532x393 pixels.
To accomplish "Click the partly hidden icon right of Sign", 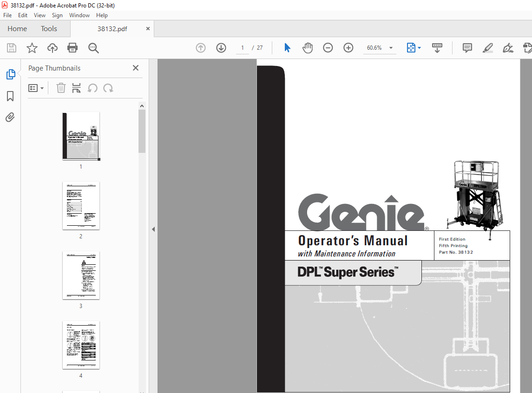I will tap(528, 48).
